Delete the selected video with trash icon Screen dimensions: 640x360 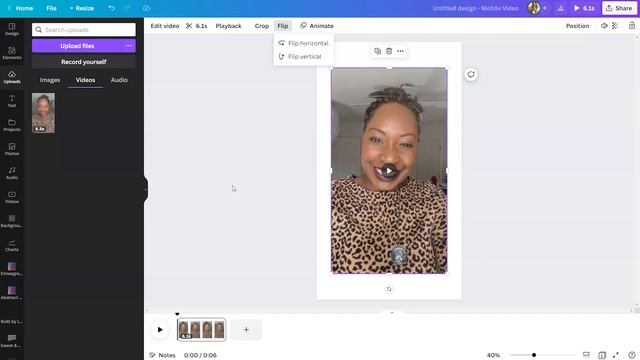pyautogui.click(x=389, y=51)
